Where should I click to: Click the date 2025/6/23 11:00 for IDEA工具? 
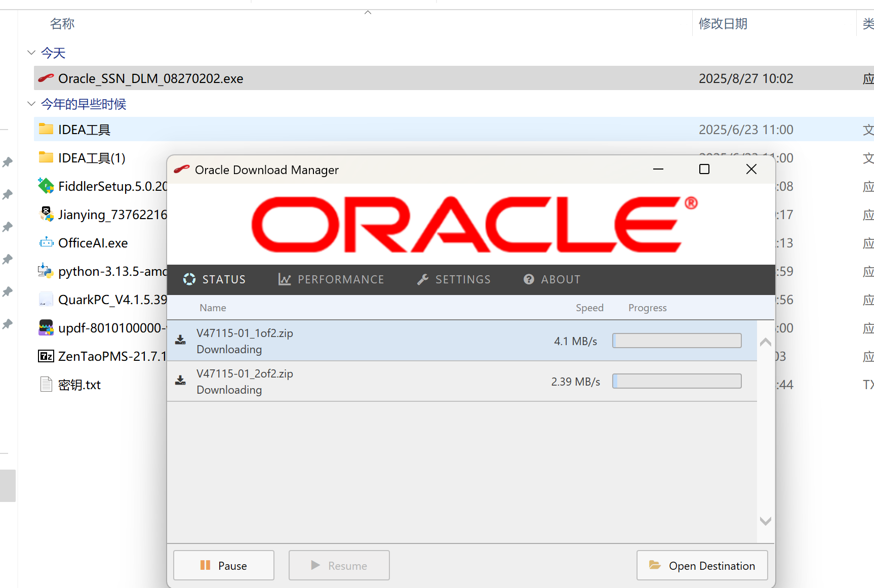(x=746, y=130)
